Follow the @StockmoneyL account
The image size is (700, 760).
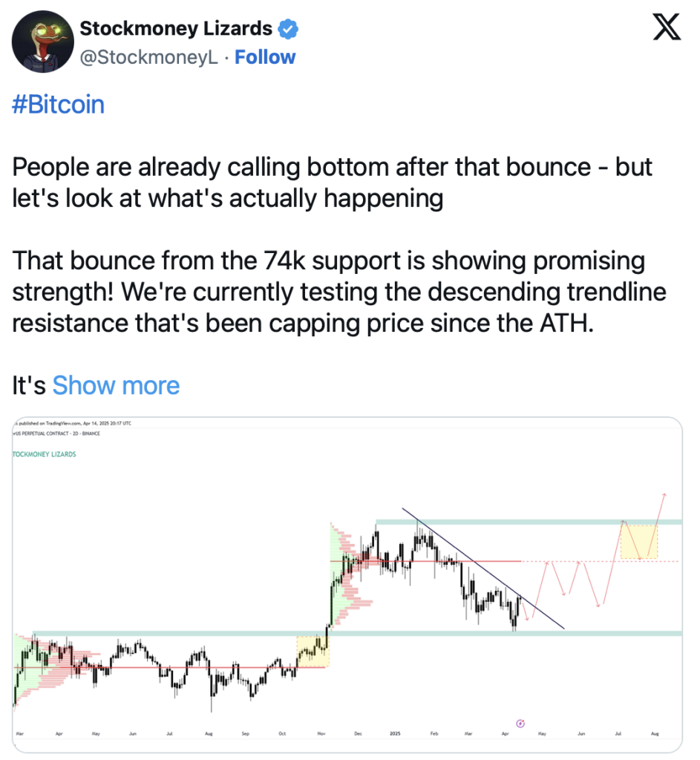click(x=265, y=57)
